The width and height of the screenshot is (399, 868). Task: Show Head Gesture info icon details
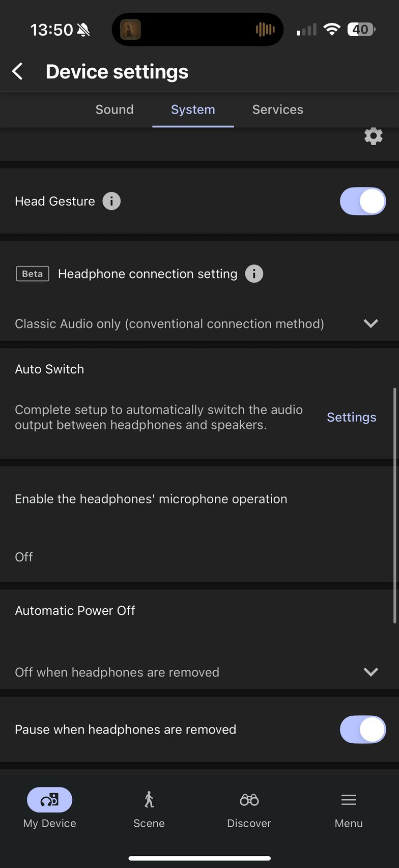(x=111, y=201)
